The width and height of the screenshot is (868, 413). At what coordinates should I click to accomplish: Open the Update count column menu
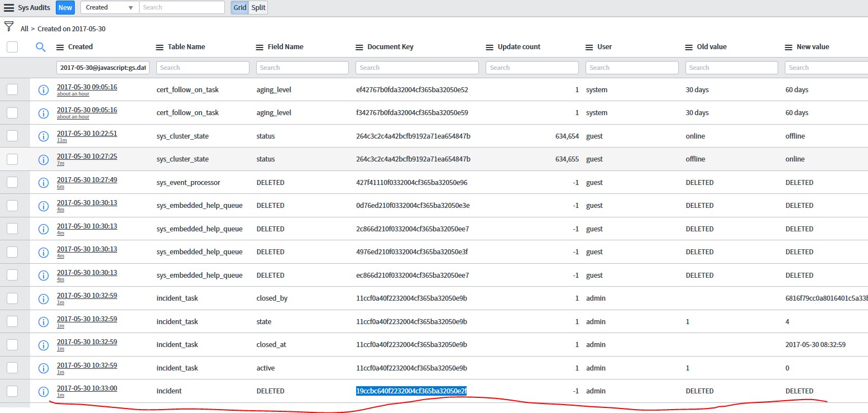tap(490, 47)
